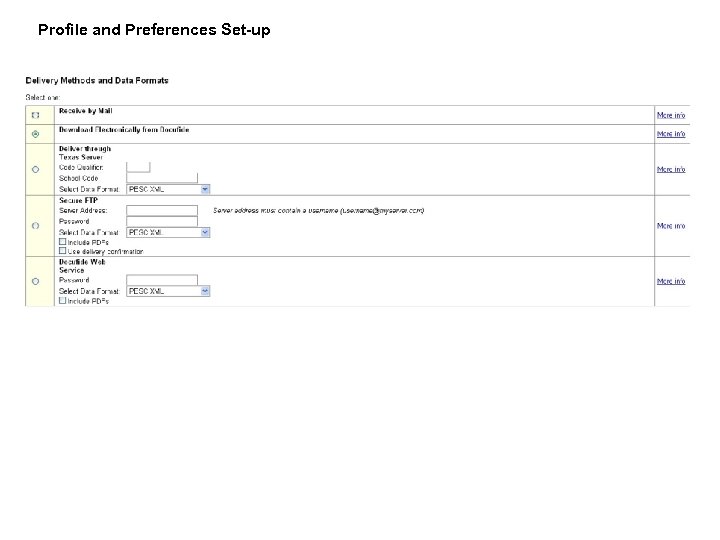Click More info for Download Electronically

(x=671, y=133)
